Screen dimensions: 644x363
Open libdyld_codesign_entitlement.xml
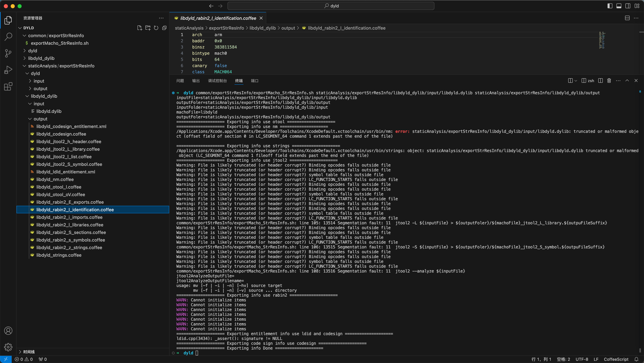(x=71, y=126)
